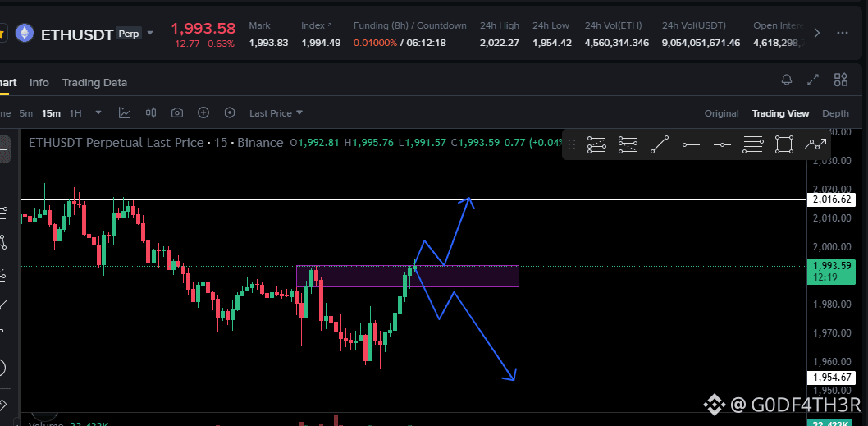Select the Fib Retracement drawing tool

753,144
